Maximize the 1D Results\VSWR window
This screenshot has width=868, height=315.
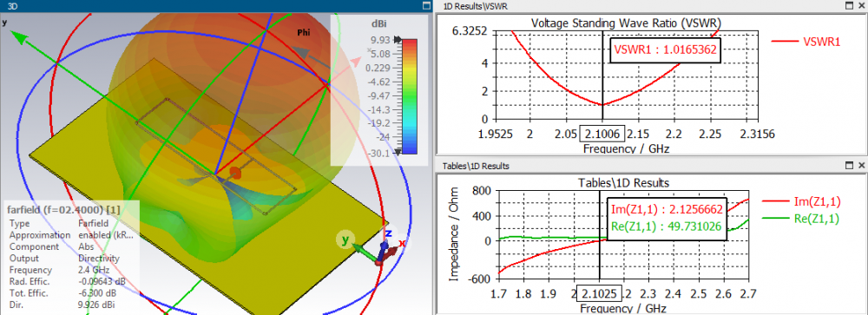pos(849,5)
